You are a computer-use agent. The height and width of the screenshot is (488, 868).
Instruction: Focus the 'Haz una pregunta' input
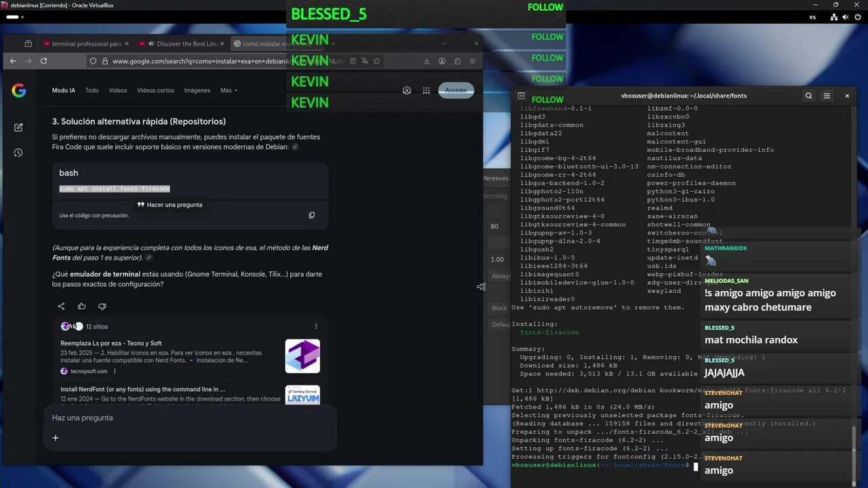190,418
